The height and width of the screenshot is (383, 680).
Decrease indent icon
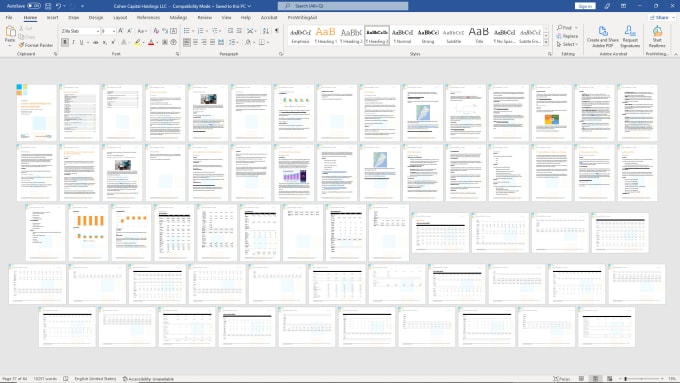tap(230, 31)
